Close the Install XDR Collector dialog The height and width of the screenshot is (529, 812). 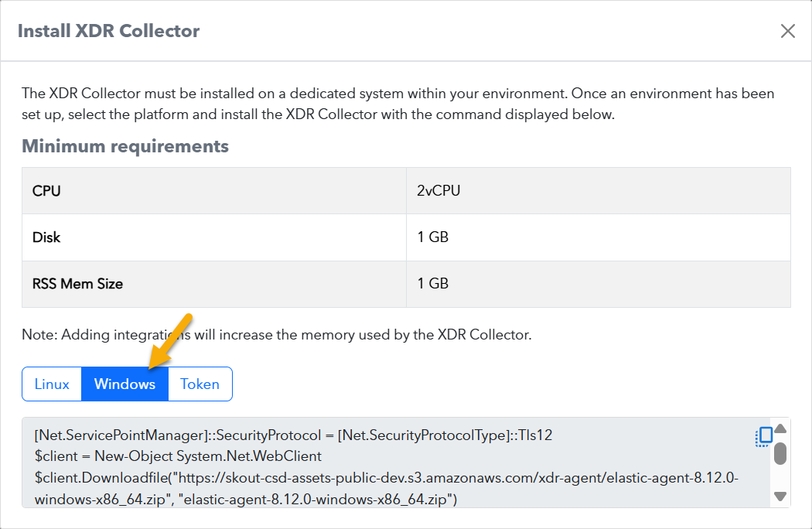coord(787,31)
